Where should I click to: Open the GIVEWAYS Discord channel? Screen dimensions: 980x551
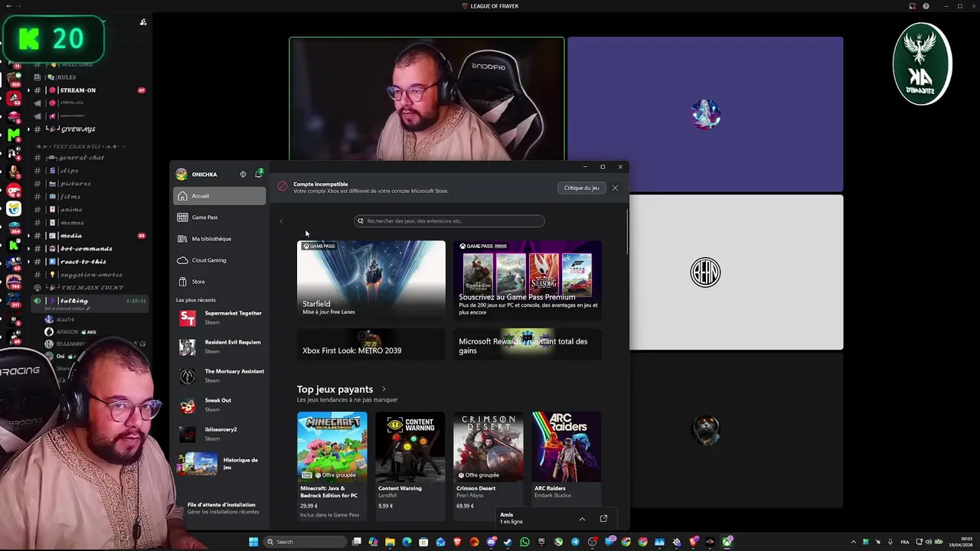point(90,129)
